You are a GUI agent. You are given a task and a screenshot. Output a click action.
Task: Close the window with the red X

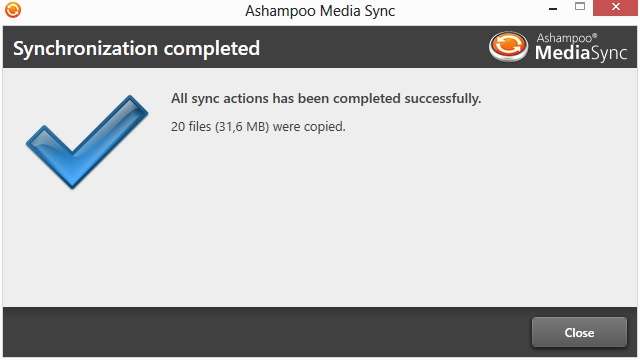(615, 8)
